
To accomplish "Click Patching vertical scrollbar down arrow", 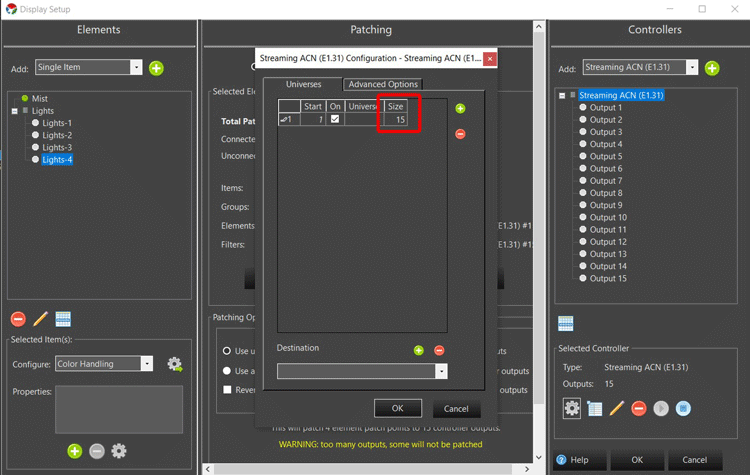I will [x=539, y=457].
